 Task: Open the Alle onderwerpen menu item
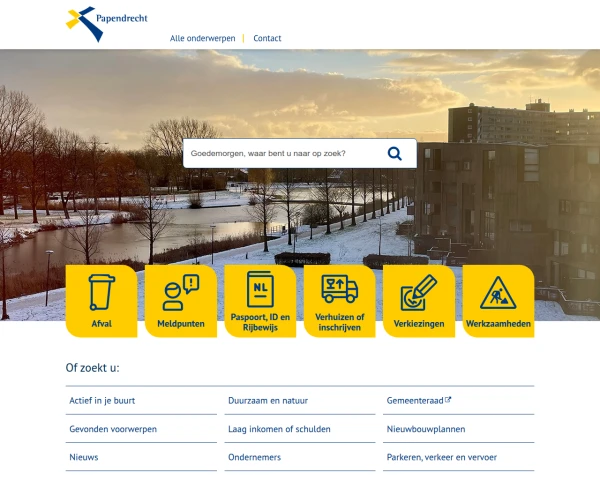tap(203, 38)
